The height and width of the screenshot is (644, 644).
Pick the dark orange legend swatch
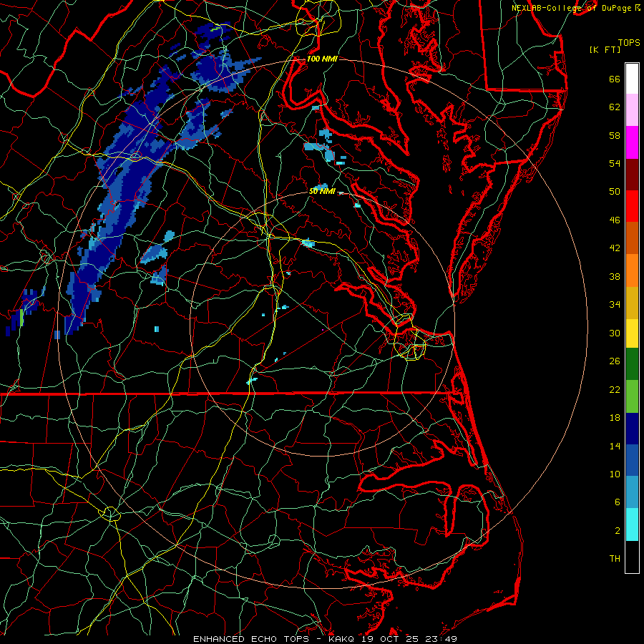click(x=632, y=238)
